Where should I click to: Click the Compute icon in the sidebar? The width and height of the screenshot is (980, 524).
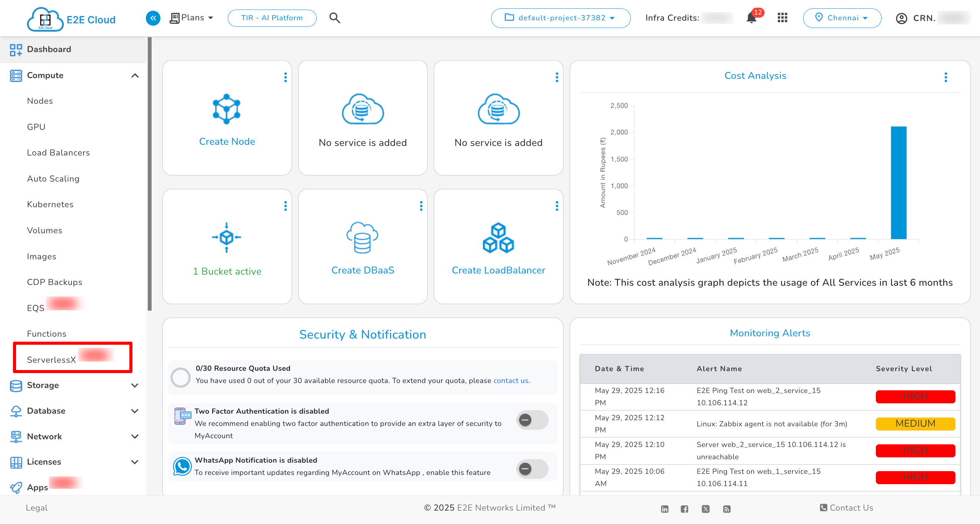point(16,75)
